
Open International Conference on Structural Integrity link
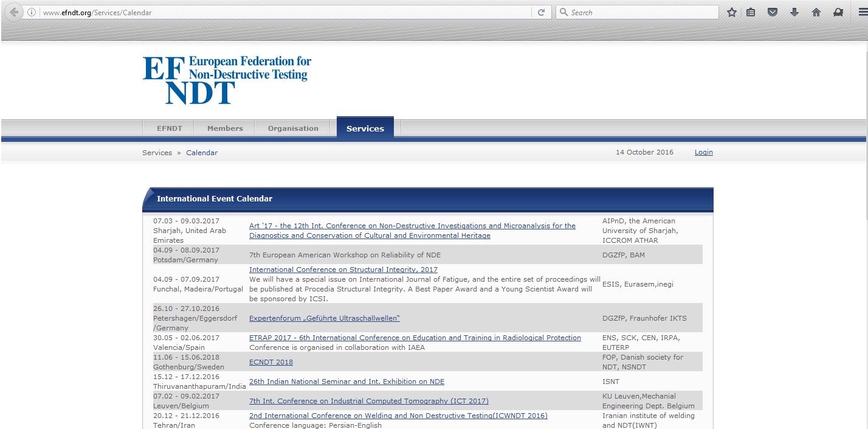pyautogui.click(x=343, y=270)
